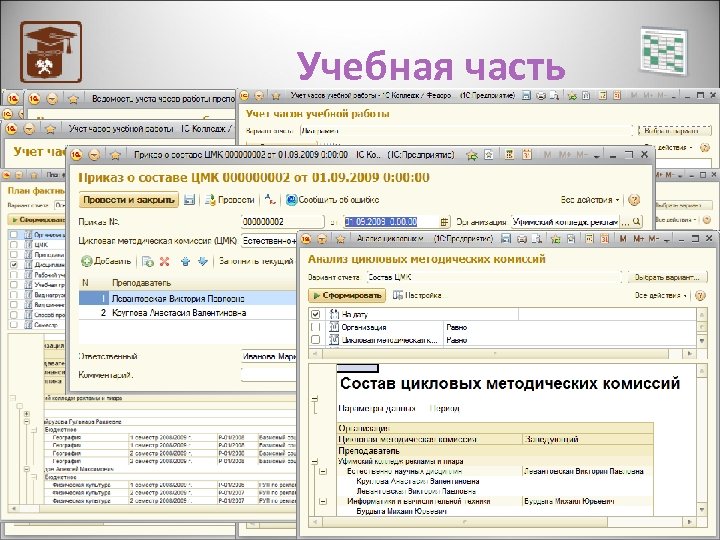Click the Организация field in the order window
The height and width of the screenshot is (540, 720).
click(565, 222)
